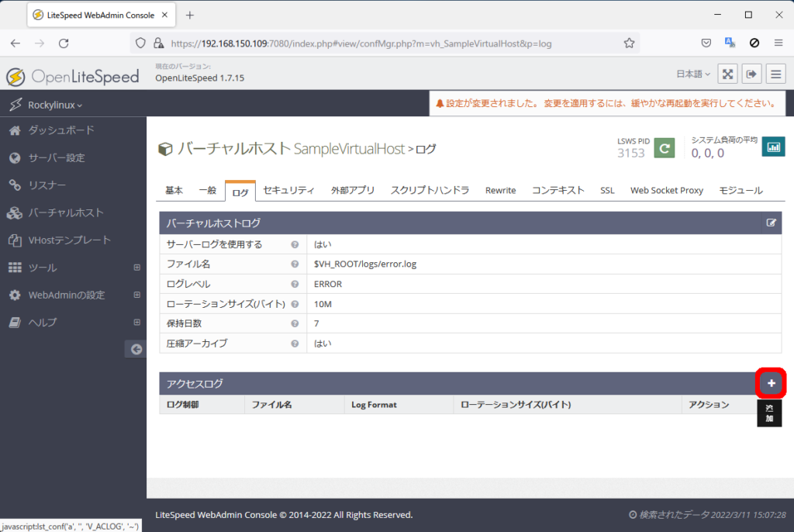Collapse the sidebar with the arrow icon

click(136, 350)
